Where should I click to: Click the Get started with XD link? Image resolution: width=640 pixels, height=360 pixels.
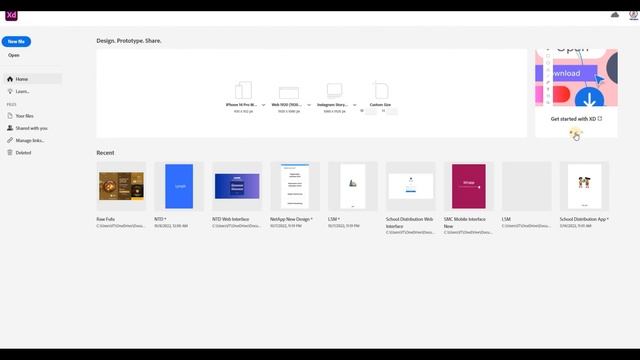(x=576, y=119)
